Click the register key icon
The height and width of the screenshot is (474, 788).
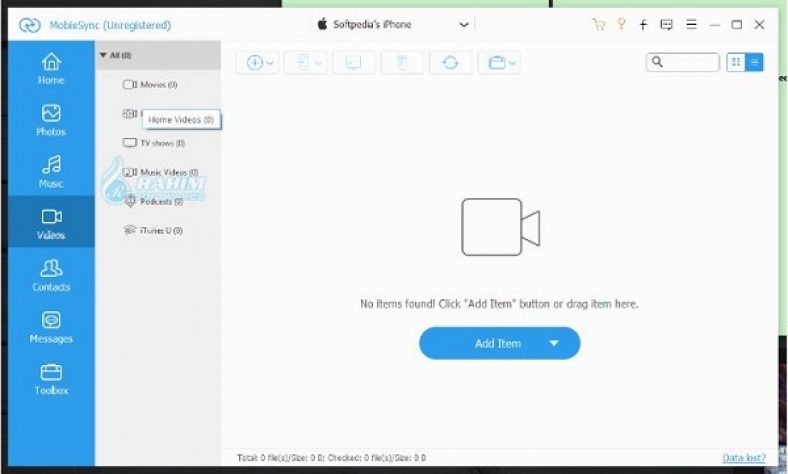pos(622,24)
